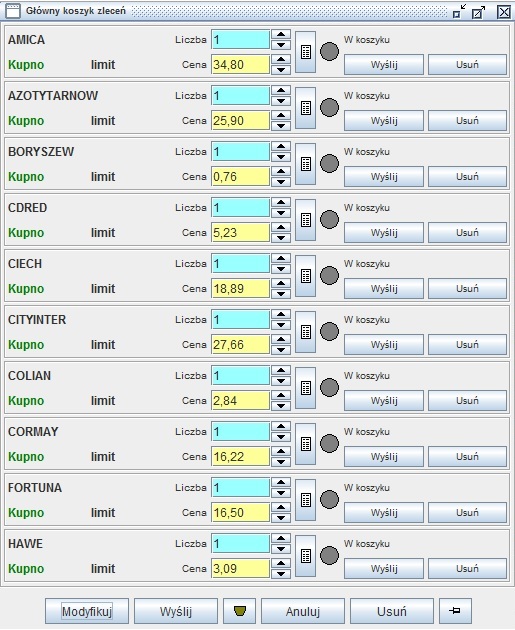Toggle the gray status circle for CDRED
The image size is (515, 630).
coord(329,220)
